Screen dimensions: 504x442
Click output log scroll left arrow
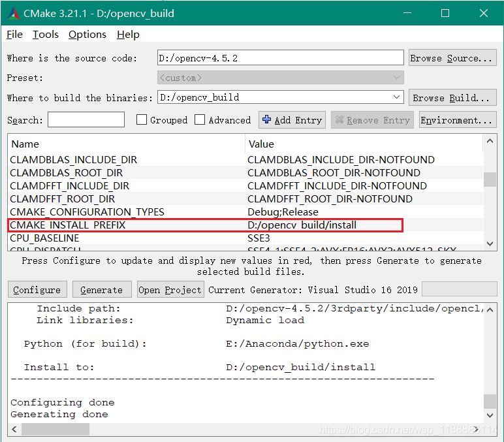pyautogui.click(x=14, y=429)
